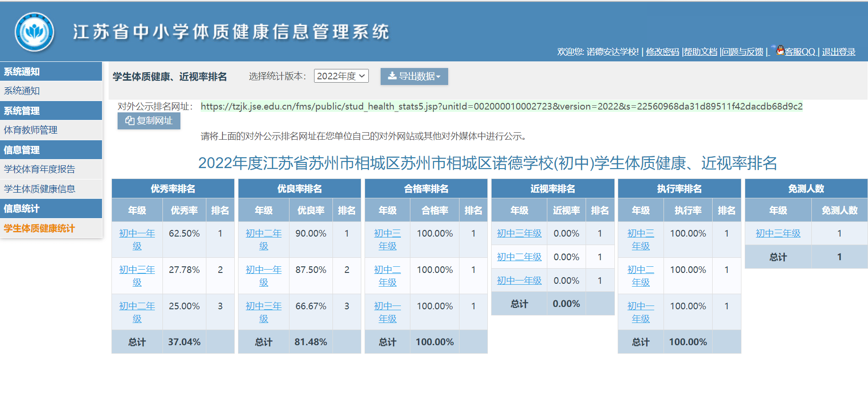This screenshot has height=416, width=868.
Task: Open 初中一年级 link in 优秀率排名 table
Action: 137,239
